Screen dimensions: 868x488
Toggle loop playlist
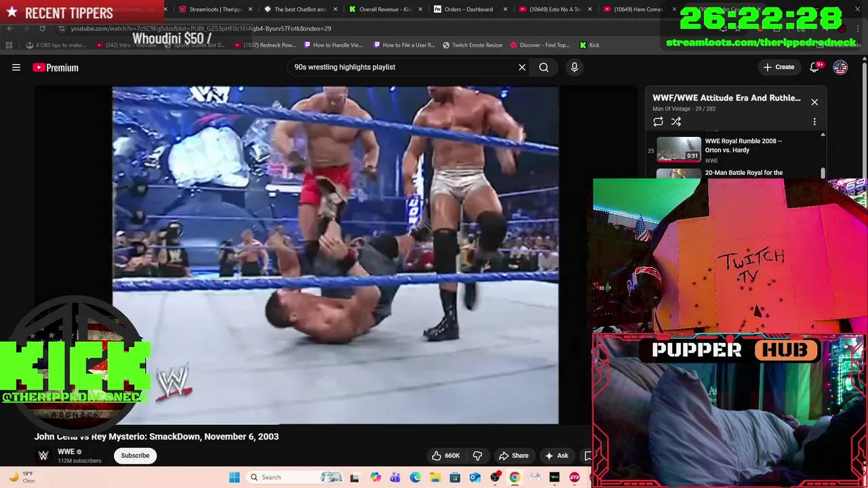pos(658,121)
